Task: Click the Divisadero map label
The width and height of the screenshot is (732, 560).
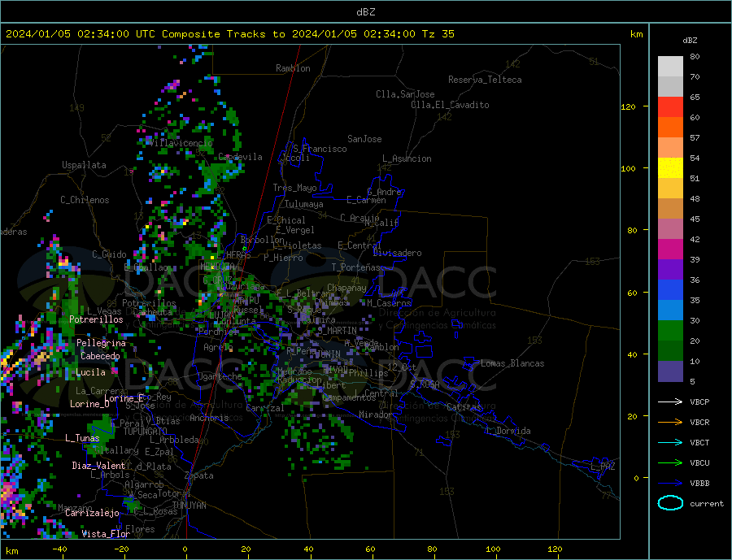Action: 397,253
